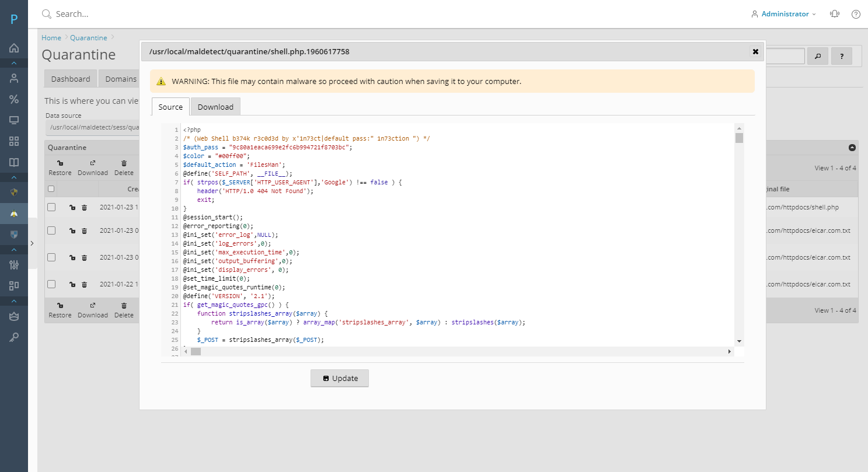Open the sliders settings sidebar icon

point(14,264)
